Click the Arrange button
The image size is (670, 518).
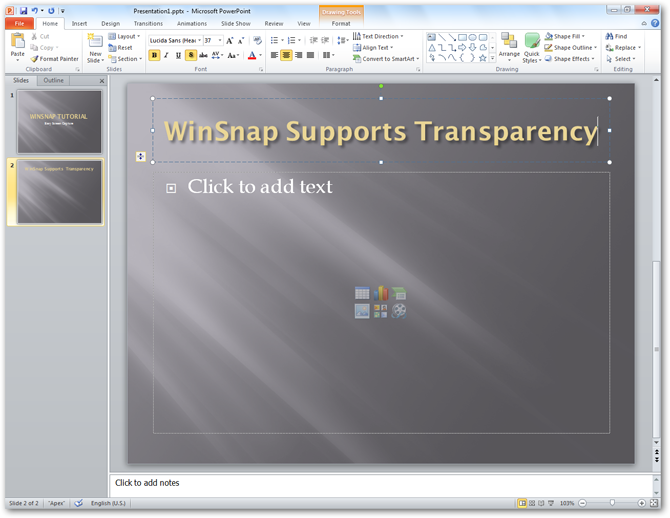(x=509, y=45)
